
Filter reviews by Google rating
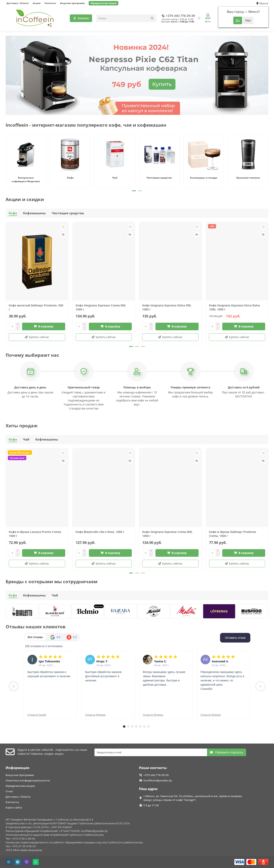click(x=55, y=637)
